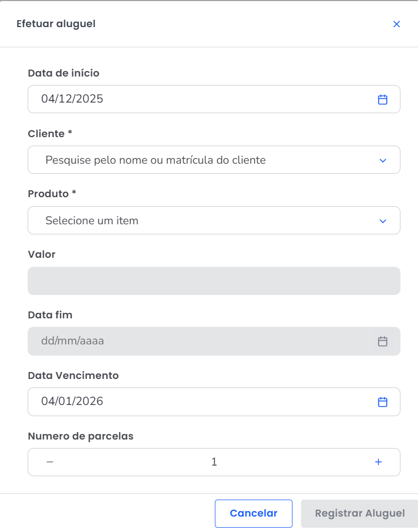Open calendar icon in Data fim
418x532 pixels.
click(x=382, y=341)
